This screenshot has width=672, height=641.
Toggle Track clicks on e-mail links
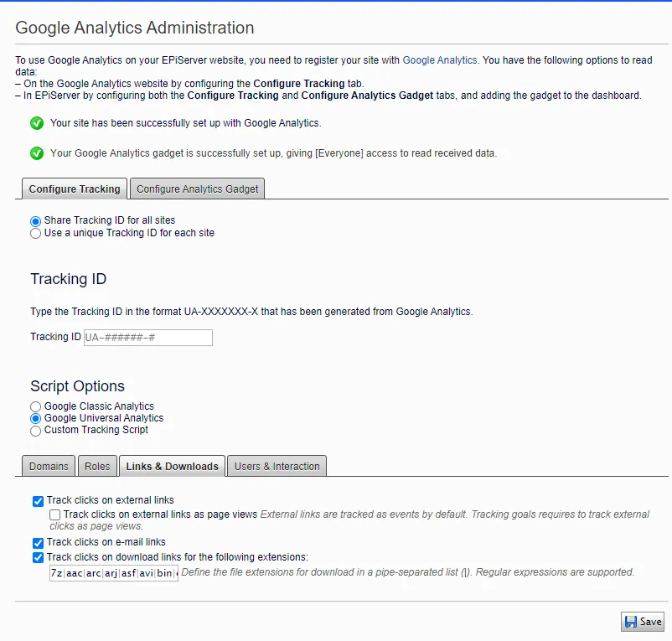(x=39, y=543)
